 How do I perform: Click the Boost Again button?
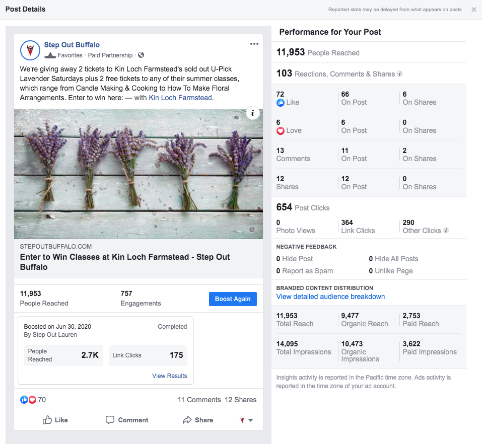(233, 299)
